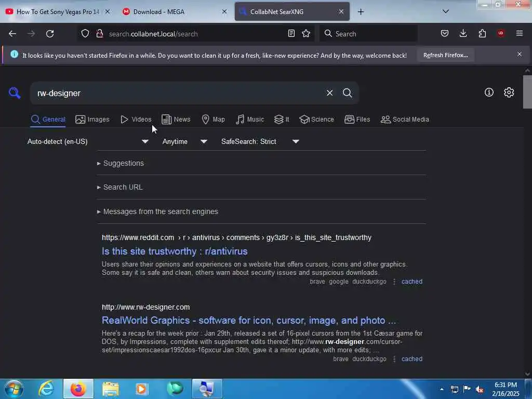This screenshot has height=399, width=532.
Task: Click the uBlock Origin toolbar icon
Action: tap(501, 33)
